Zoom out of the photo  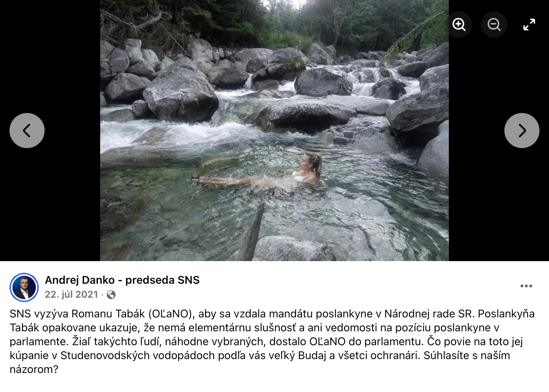pyautogui.click(x=494, y=24)
